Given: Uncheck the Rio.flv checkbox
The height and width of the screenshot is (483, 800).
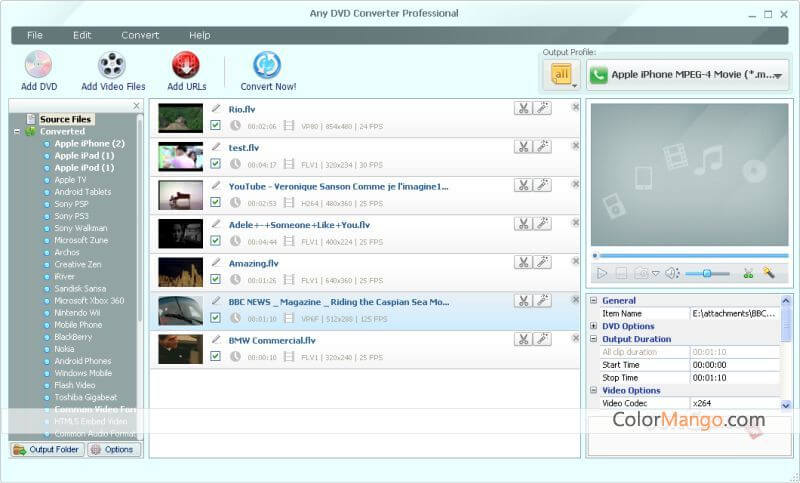Looking at the screenshot, I should coord(216,126).
